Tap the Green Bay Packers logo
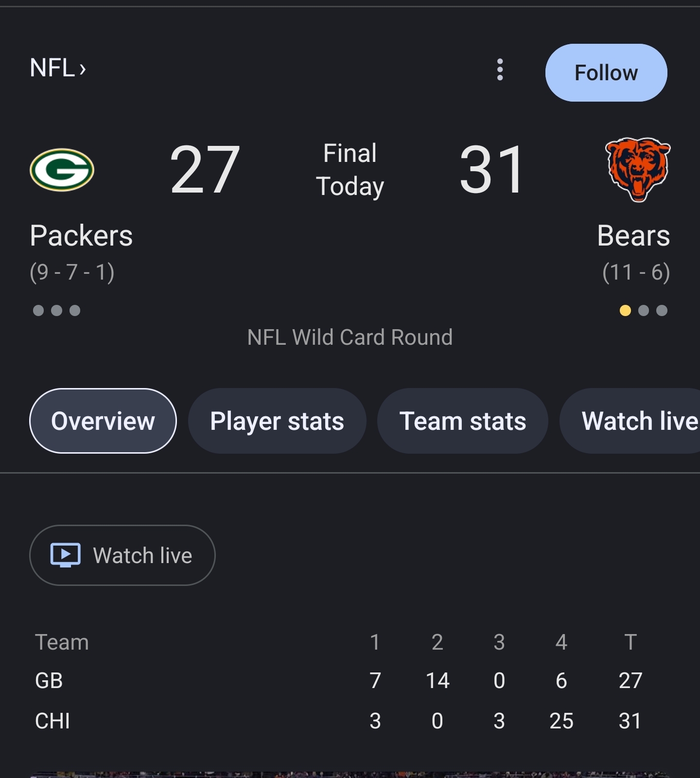 point(62,170)
